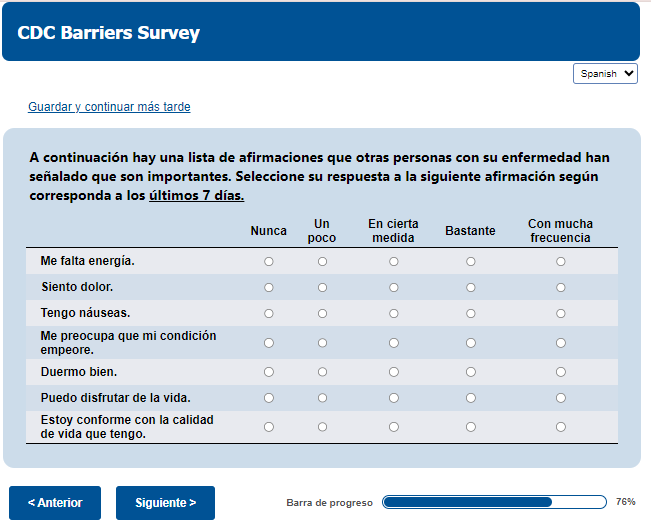Select 'Un poco' for 'Tengo náuseas'

click(x=322, y=313)
